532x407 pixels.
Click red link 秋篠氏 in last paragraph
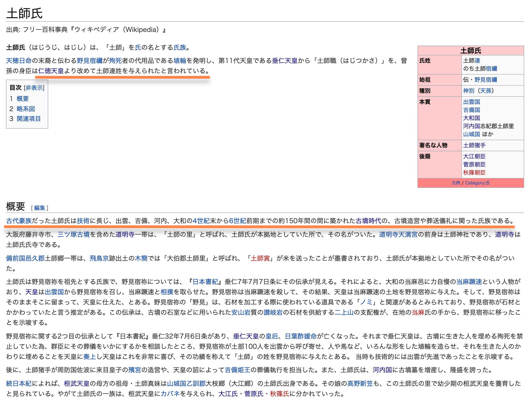[280, 394]
